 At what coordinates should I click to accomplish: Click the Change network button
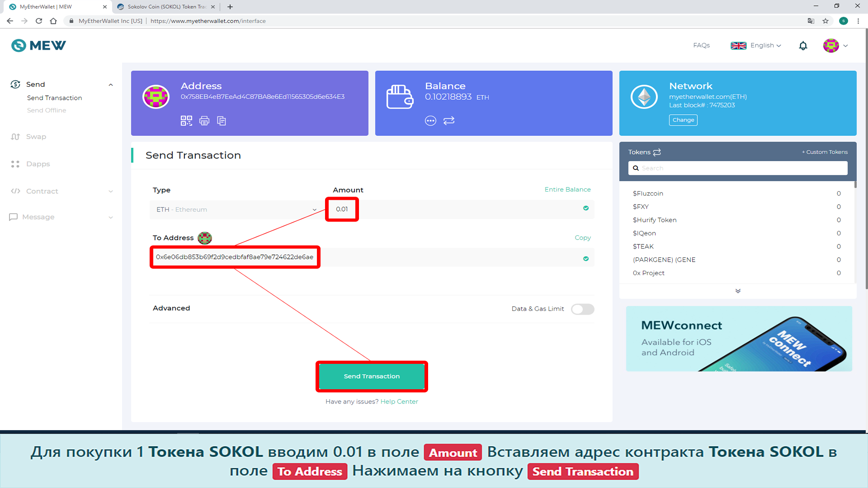tap(683, 120)
